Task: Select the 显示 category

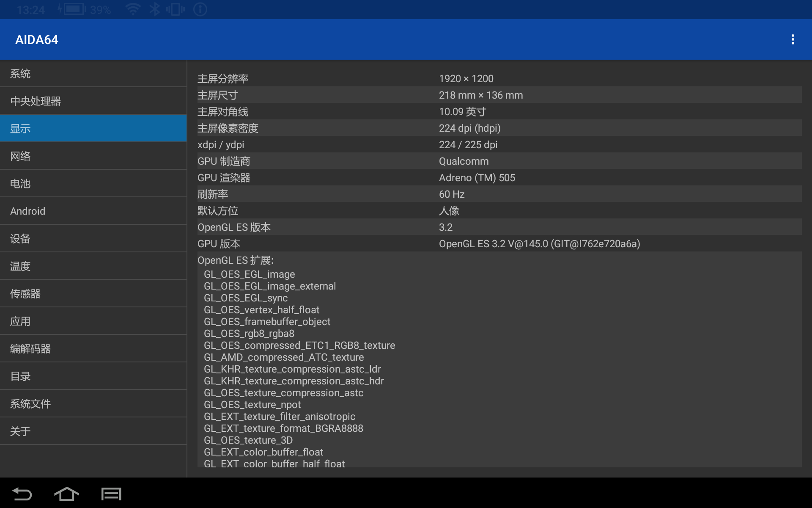Action: click(x=93, y=129)
